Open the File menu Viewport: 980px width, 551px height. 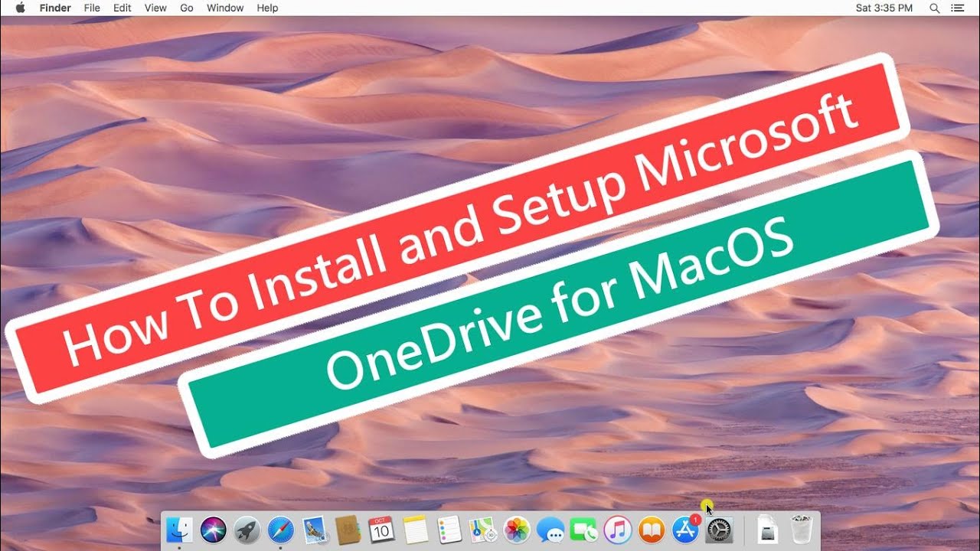pyautogui.click(x=92, y=8)
